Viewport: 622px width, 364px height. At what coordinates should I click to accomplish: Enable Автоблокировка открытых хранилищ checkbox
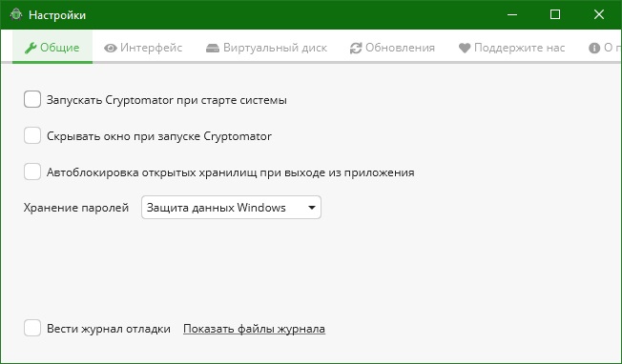pos(32,172)
